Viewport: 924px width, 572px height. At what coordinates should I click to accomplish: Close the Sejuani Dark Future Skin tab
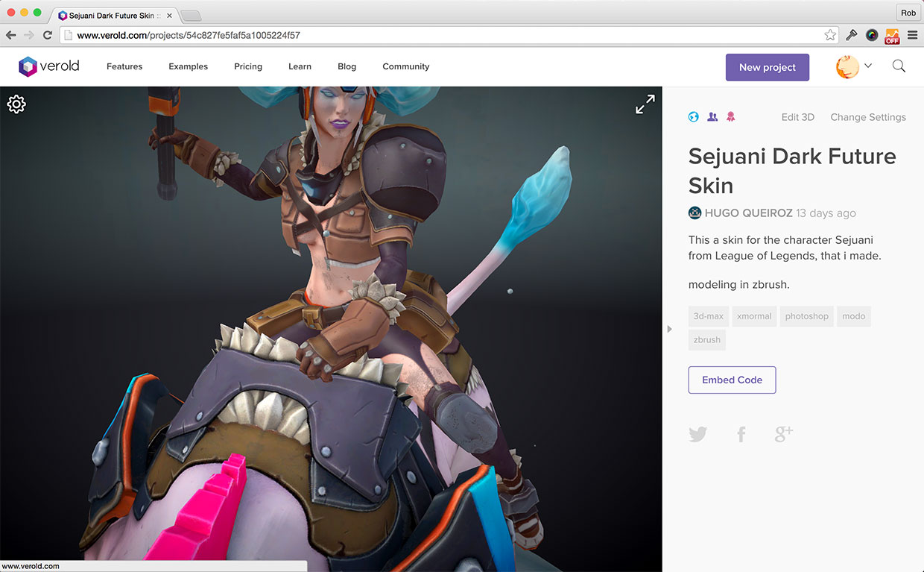point(169,15)
